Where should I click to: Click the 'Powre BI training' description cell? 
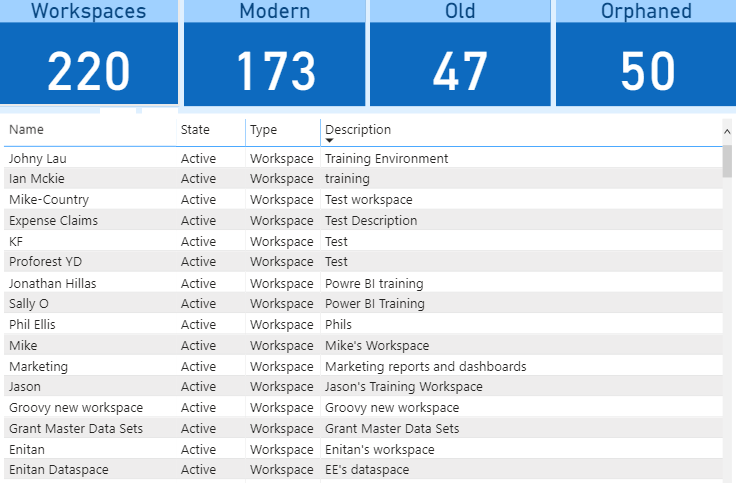click(x=374, y=283)
